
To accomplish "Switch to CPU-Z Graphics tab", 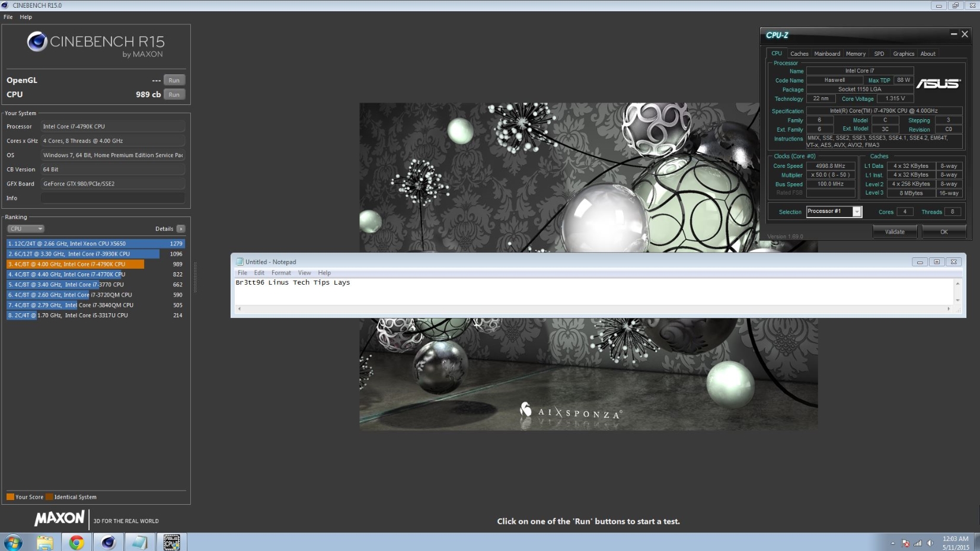I will tap(904, 54).
